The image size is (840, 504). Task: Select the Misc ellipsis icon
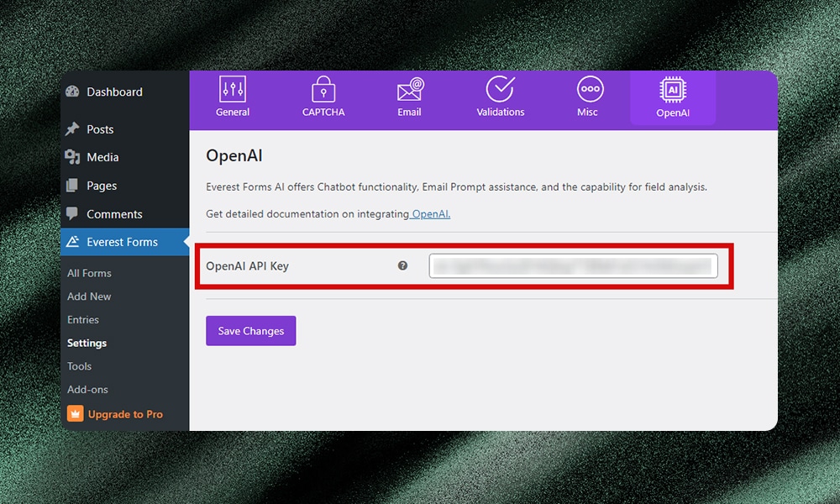(590, 91)
